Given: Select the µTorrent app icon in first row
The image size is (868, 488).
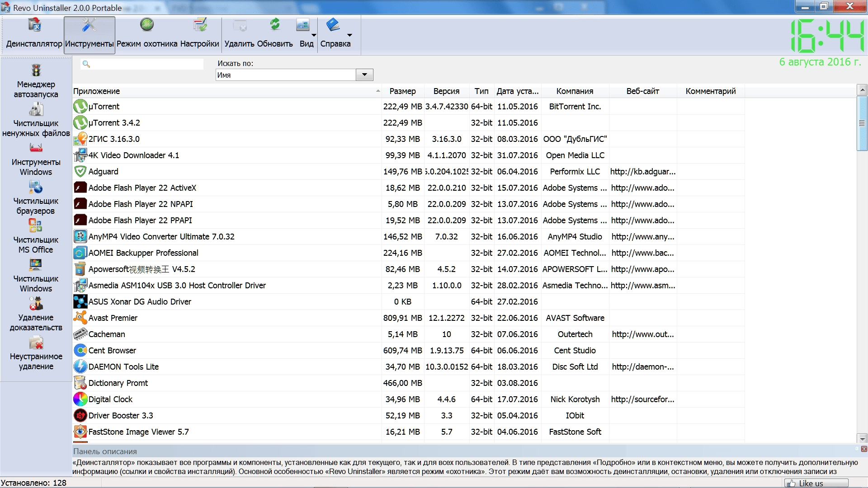Looking at the screenshot, I should pyautogui.click(x=80, y=107).
